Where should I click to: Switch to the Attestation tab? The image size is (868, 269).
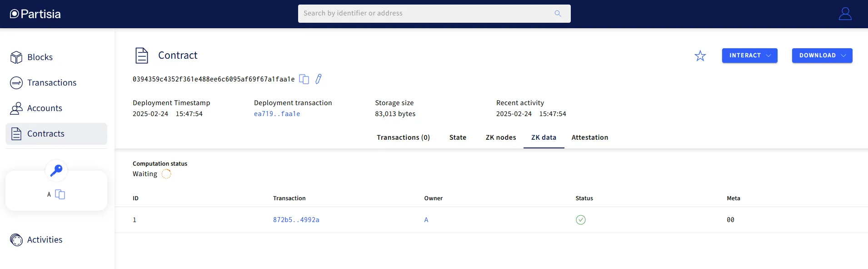click(x=589, y=137)
